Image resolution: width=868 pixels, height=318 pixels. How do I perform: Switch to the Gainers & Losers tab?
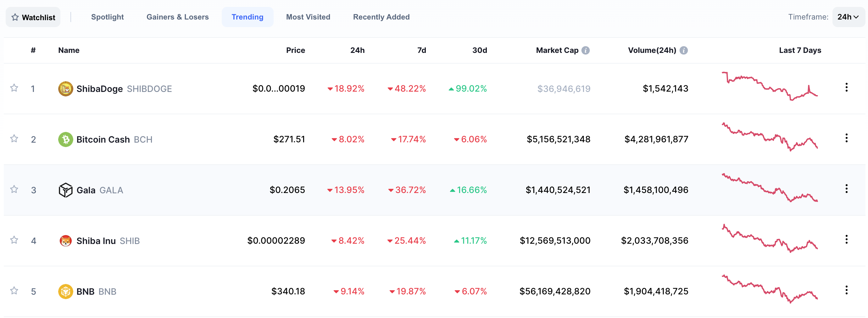click(x=178, y=17)
